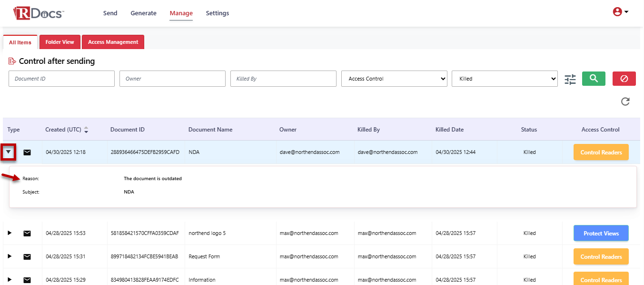Click reason text 'The document is outdated'
Screen dimensions: 644x285
click(153, 179)
